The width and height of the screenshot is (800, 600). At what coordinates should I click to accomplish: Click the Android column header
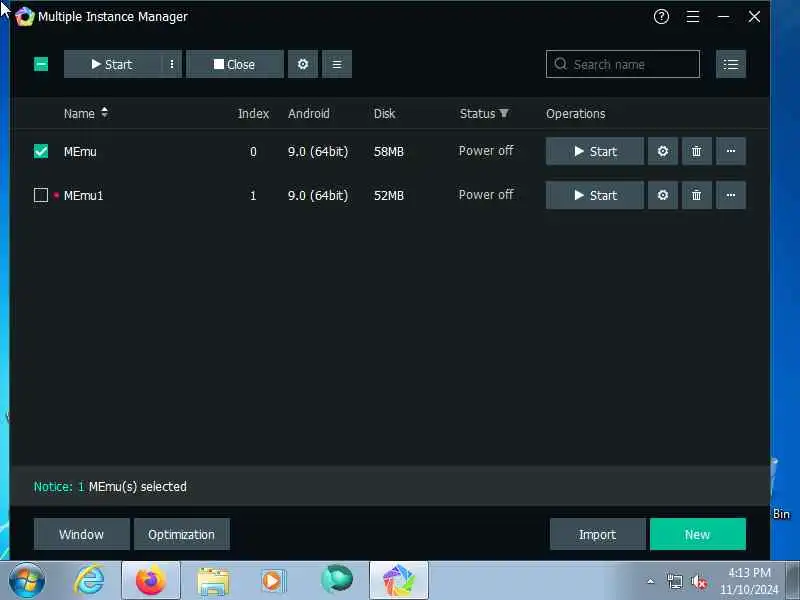tap(309, 113)
